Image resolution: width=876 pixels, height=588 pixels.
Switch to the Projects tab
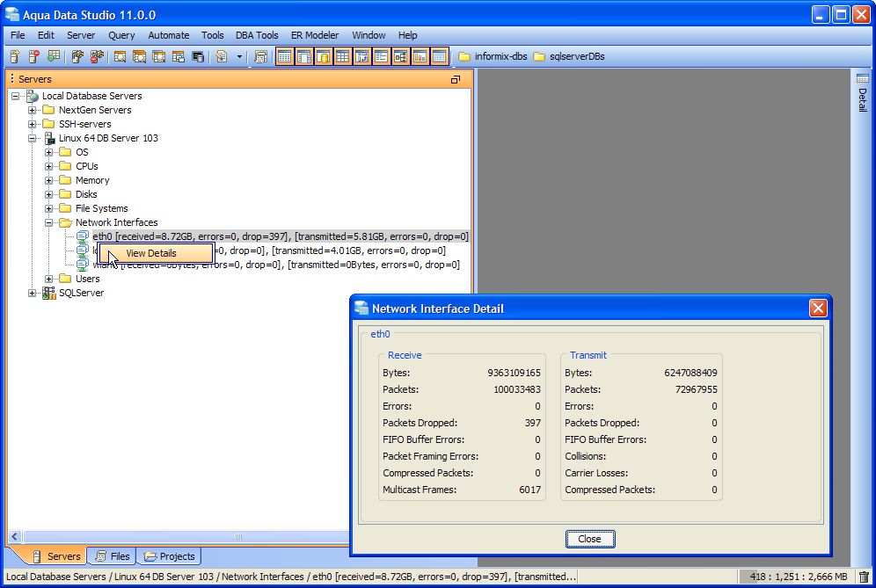(x=169, y=556)
